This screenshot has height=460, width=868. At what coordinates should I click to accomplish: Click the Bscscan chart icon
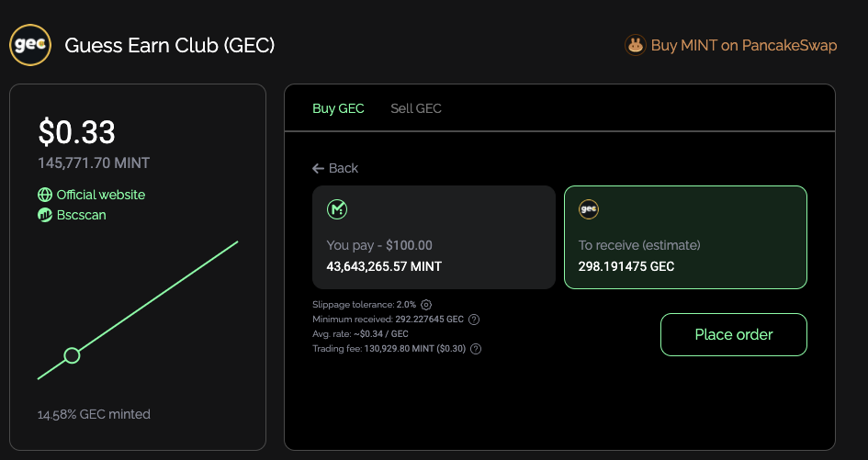coord(45,215)
